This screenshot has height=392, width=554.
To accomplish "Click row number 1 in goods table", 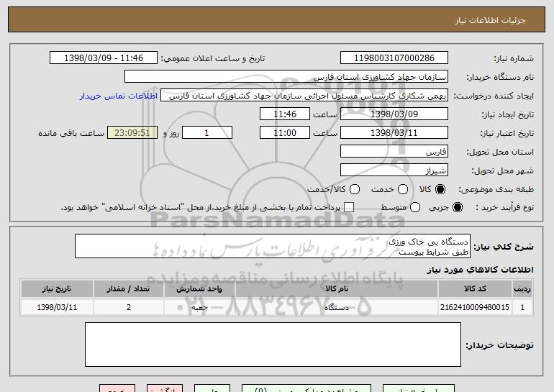I will click(x=522, y=307).
